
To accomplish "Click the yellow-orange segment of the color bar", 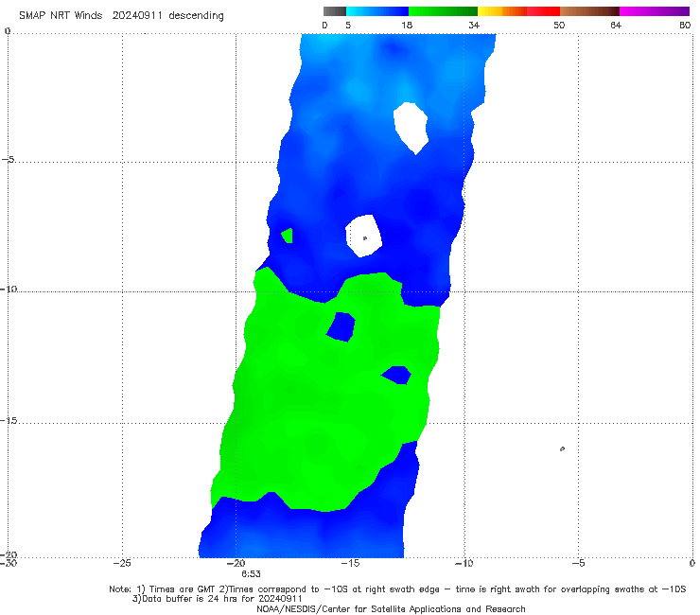I will [x=502, y=11].
